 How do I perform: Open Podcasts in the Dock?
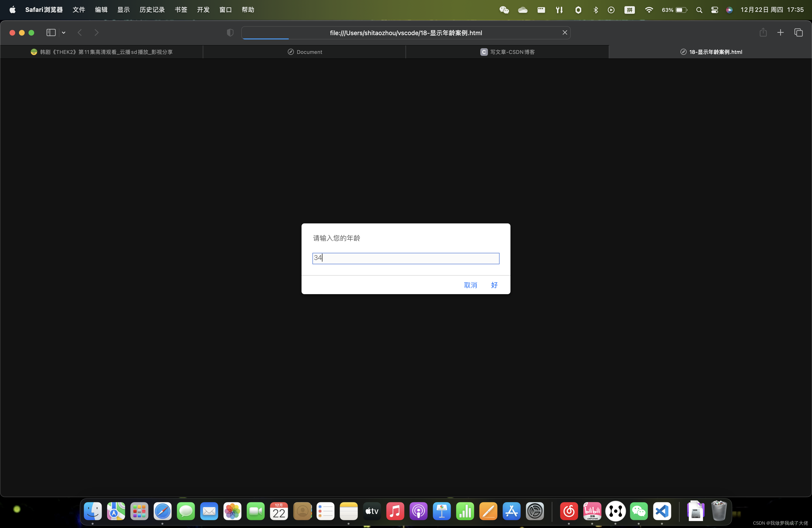419,511
